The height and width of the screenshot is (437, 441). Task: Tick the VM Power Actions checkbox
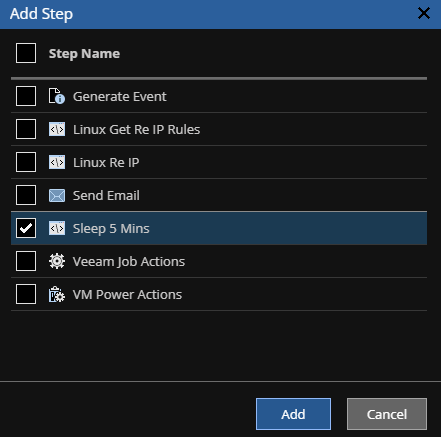[26, 294]
